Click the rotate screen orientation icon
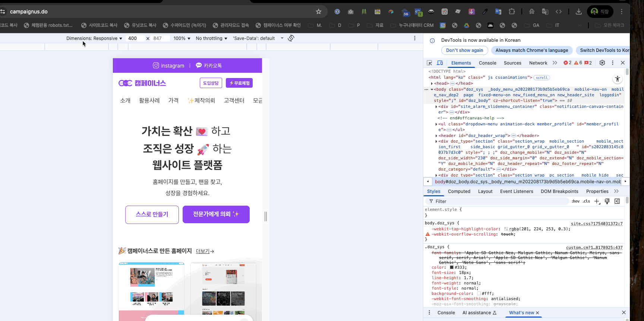This screenshot has width=644, height=321. (291, 38)
